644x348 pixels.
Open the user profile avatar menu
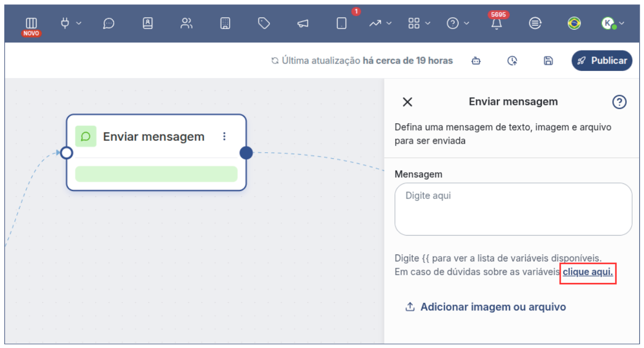pyautogui.click(x=612, y=23)
